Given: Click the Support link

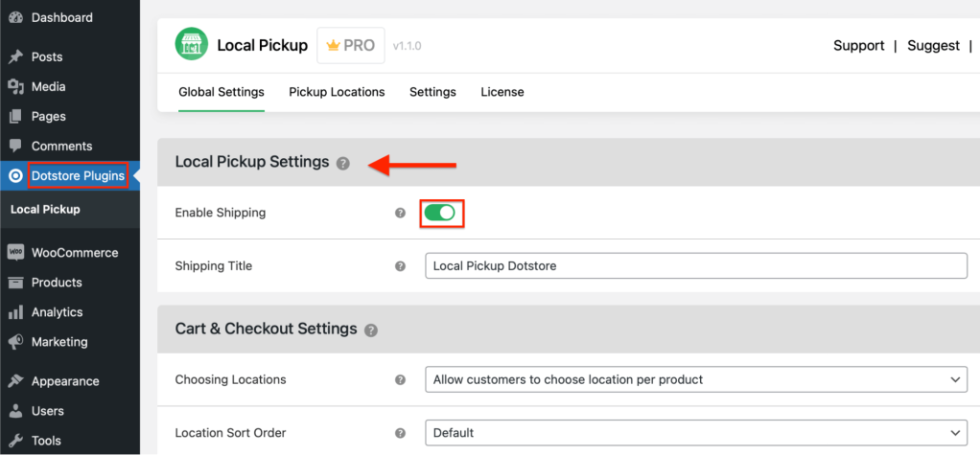Looking at the screenshot, I should (x=858, y=45).
